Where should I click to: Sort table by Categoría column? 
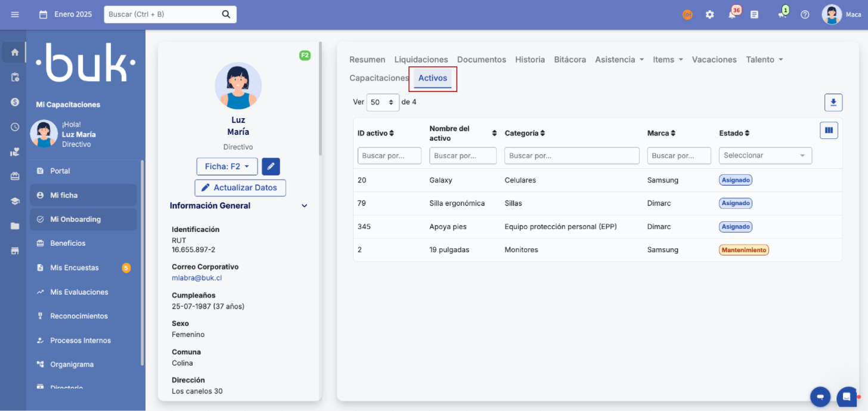[x=525, y=133]
